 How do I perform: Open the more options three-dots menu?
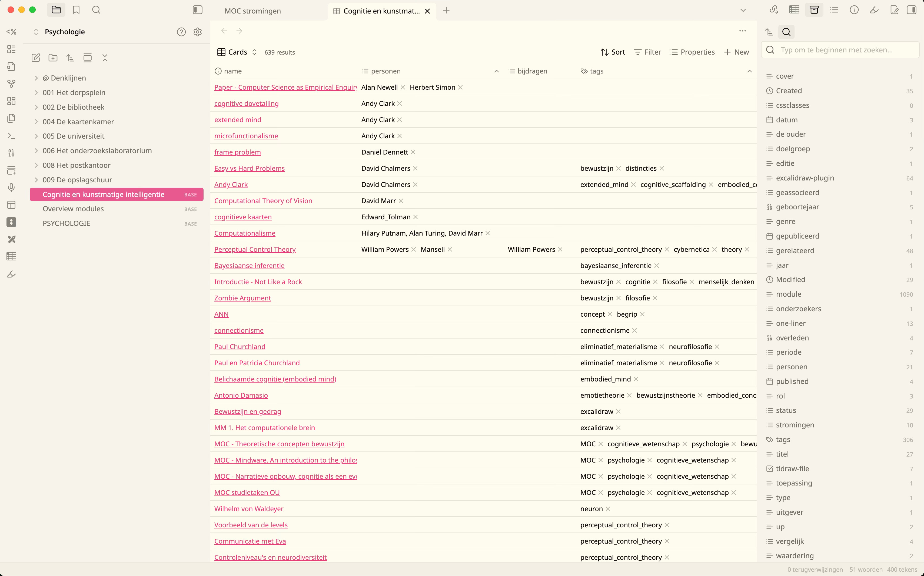tap(742, 31)
